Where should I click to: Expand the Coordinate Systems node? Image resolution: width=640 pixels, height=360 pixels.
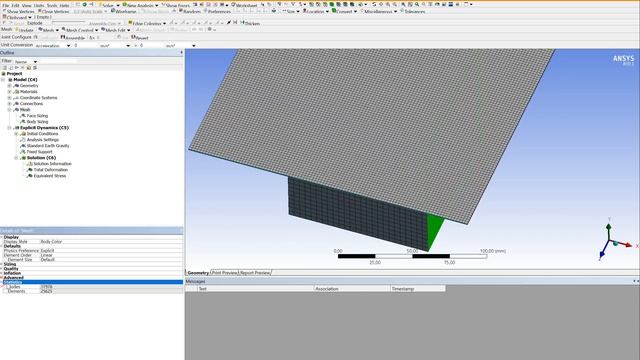click(x=9, y=98)
